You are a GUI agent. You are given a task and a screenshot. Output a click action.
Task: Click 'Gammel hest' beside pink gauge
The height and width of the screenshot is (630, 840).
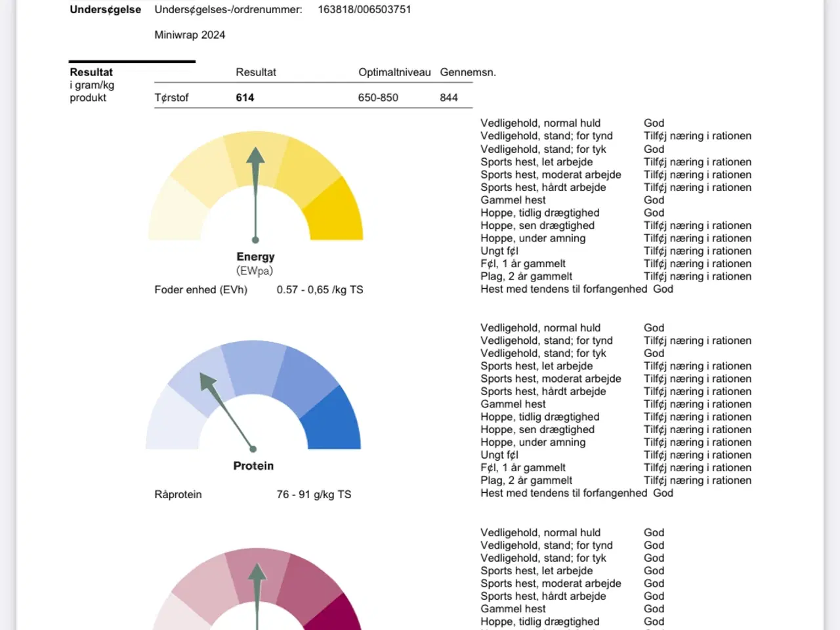click(x=513, y=609)
